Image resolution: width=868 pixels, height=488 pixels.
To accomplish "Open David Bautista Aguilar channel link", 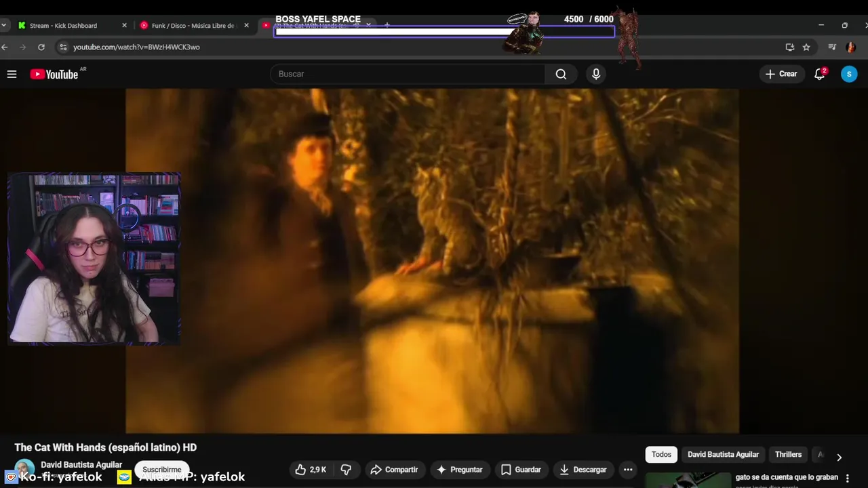I will pyautogui.click(x=81, y=465).
